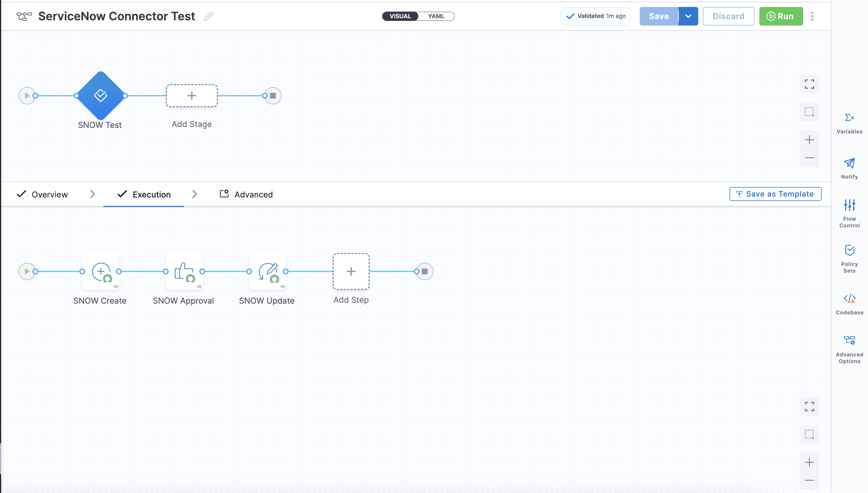Zoom in the stage canvas
Screen dimensions: 868x493
pyautogui.click(x=809, y=140)
